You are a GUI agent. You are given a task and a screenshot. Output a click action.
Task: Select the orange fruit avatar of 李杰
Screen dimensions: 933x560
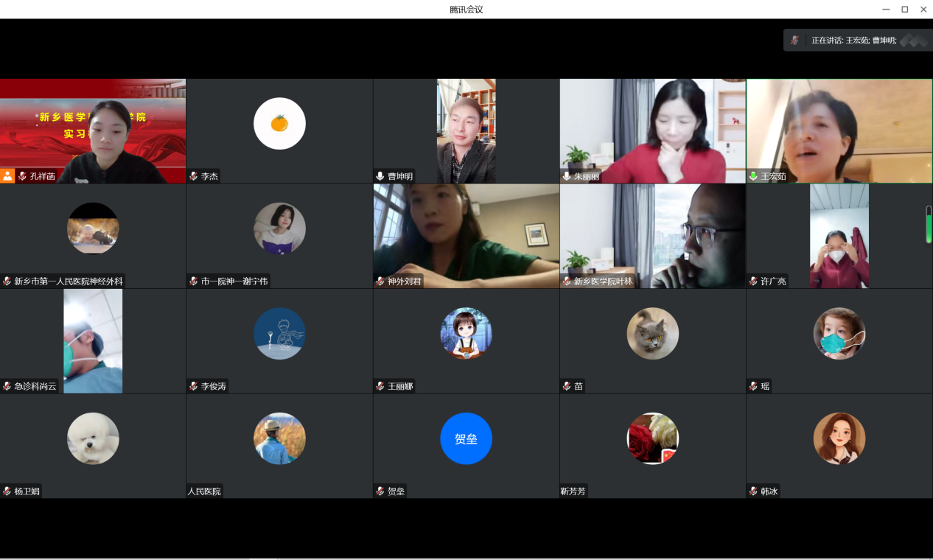279,124
